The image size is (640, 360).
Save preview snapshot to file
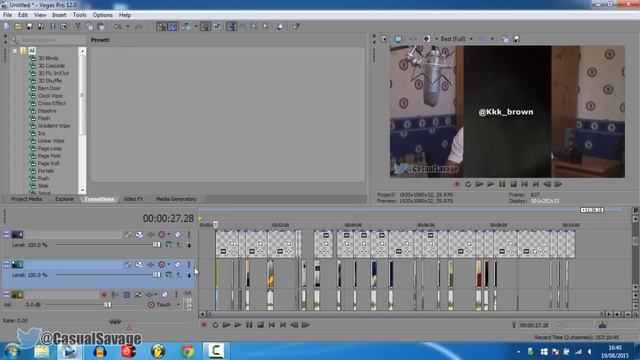pyautogui.click(x=516, y=39)
